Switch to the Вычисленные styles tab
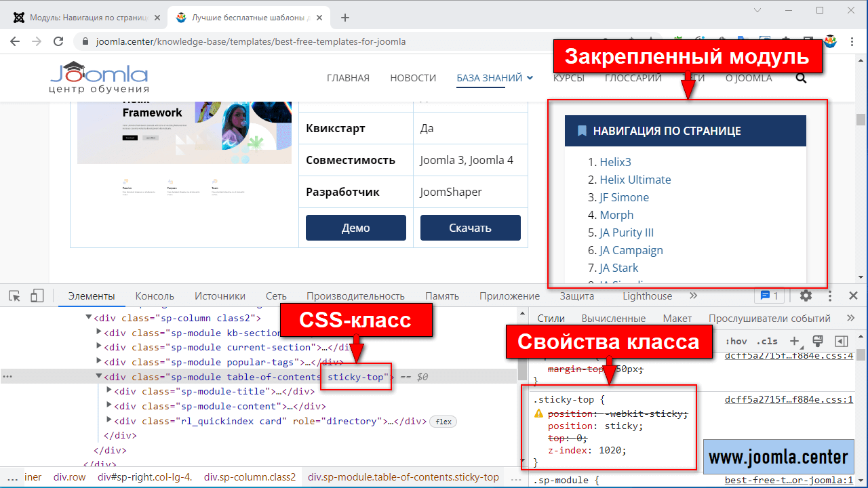 tap(613, 318)
